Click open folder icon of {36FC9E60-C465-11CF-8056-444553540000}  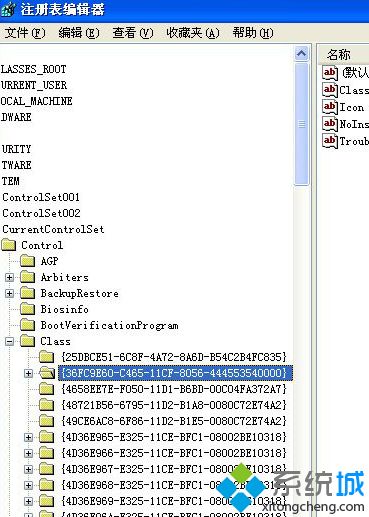tap(47, 373)
